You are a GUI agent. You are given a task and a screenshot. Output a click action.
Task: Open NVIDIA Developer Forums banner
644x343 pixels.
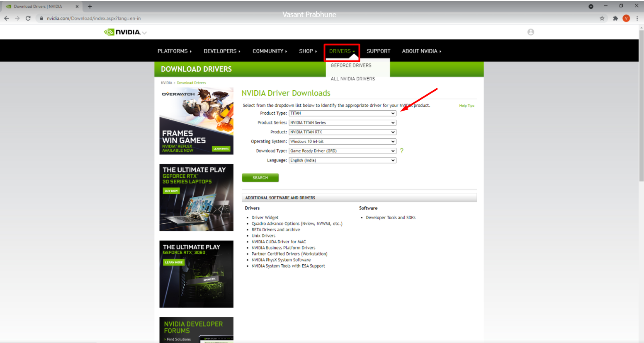click(197, 330)
